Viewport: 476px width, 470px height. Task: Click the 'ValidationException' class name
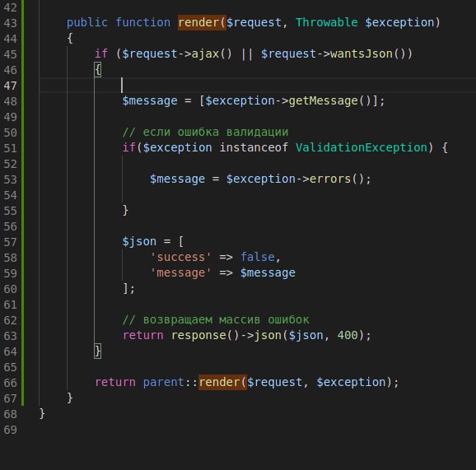pos(362,147)
